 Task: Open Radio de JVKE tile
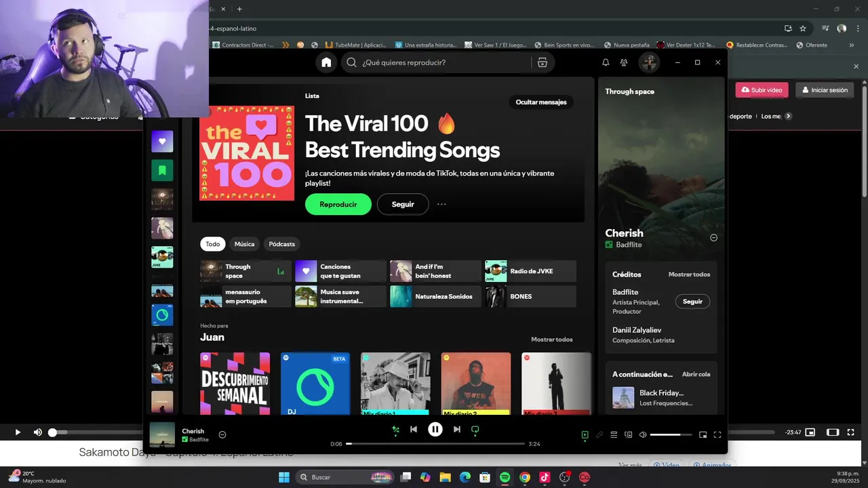530,271
